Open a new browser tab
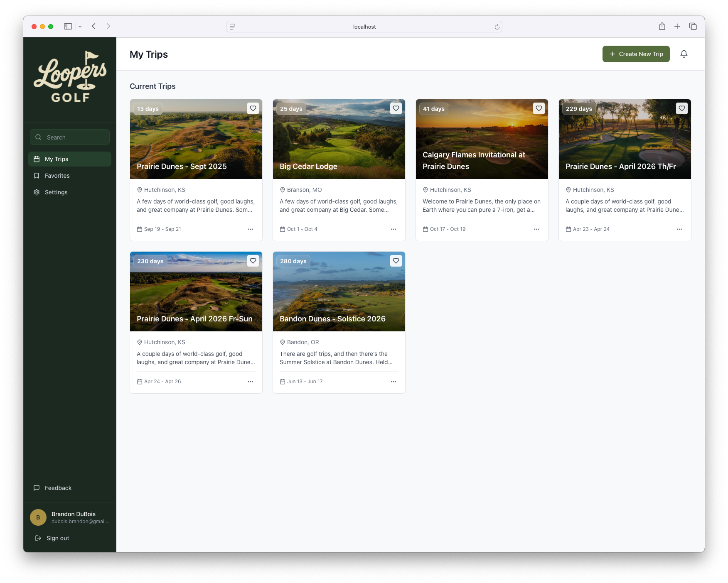The height and width of the screenshot is (583, 728). tap(677, 26)
